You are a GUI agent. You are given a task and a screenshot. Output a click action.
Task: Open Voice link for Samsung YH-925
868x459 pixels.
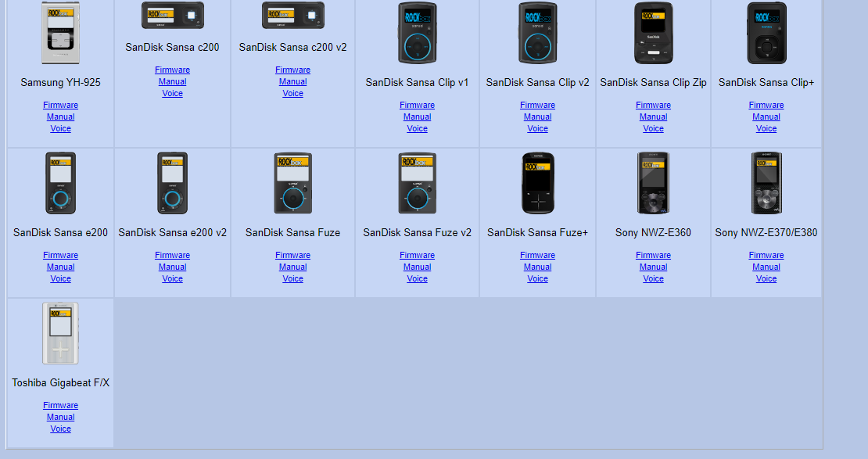point(60,128)
